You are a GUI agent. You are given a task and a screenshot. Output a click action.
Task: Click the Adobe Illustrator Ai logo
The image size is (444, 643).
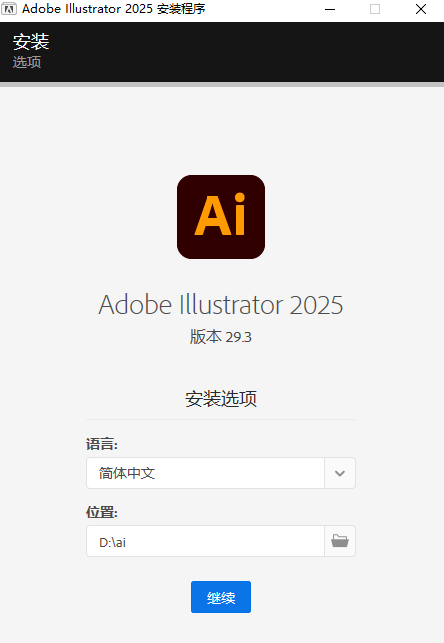click(221, 217)
